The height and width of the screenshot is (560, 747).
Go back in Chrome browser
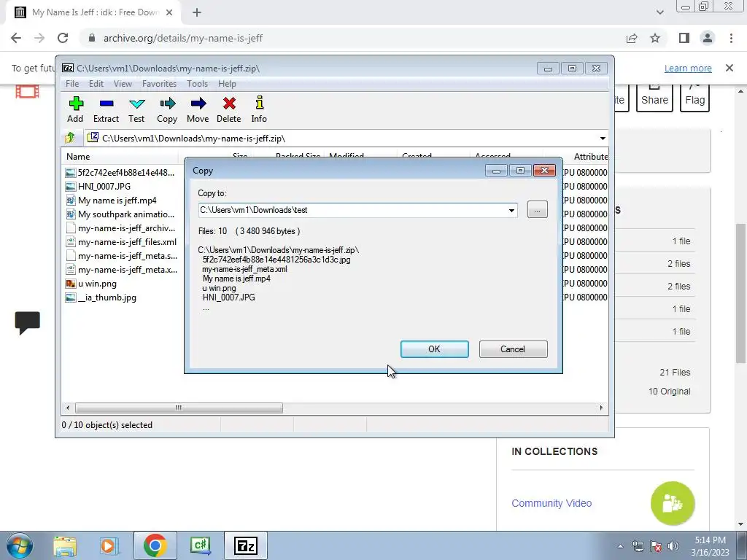click(x=16, y=38)
